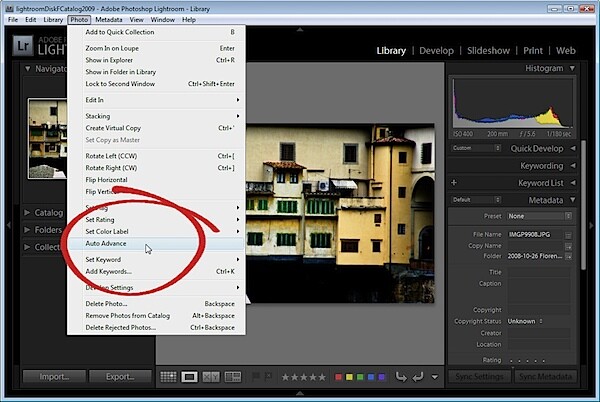The height and width of the screenshot is (402, 600).
Task: Set flag as pick icon
Action: [x=256, y=377]
